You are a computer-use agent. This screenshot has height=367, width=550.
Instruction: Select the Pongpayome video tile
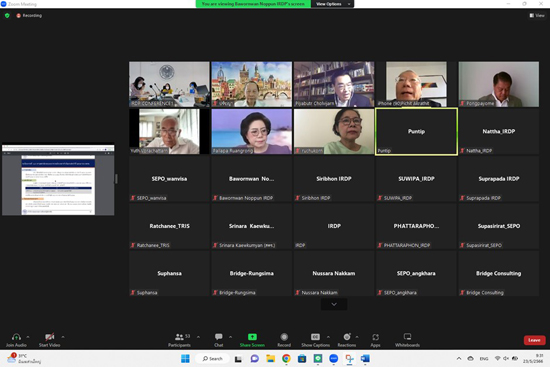pyautogui.click(x=498, y=84)
